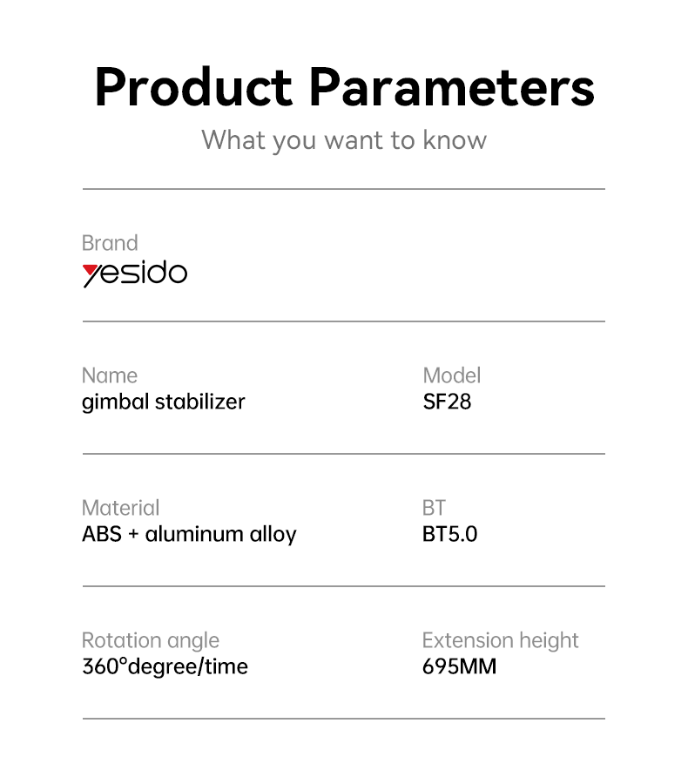Viewport: 688px width, 784px height.
Task: Select the "What you want to know" subtitle
Action: tap(344, 139)
